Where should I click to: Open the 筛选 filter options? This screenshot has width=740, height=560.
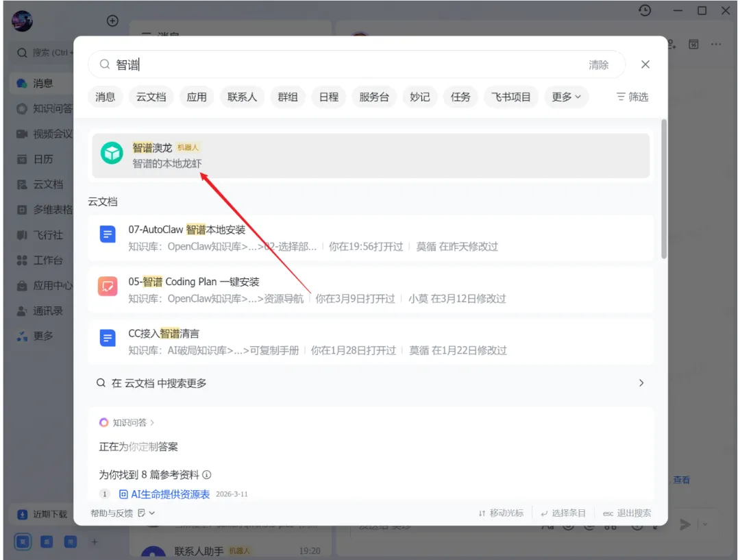(x=632, y=97)
